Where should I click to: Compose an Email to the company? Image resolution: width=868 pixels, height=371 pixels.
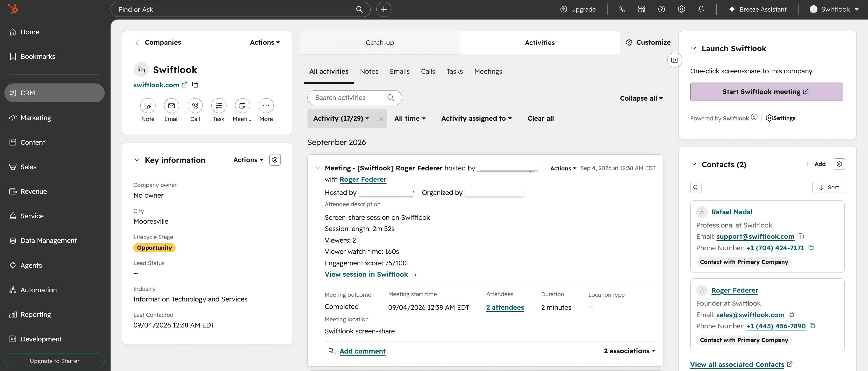tap(171, 106)
